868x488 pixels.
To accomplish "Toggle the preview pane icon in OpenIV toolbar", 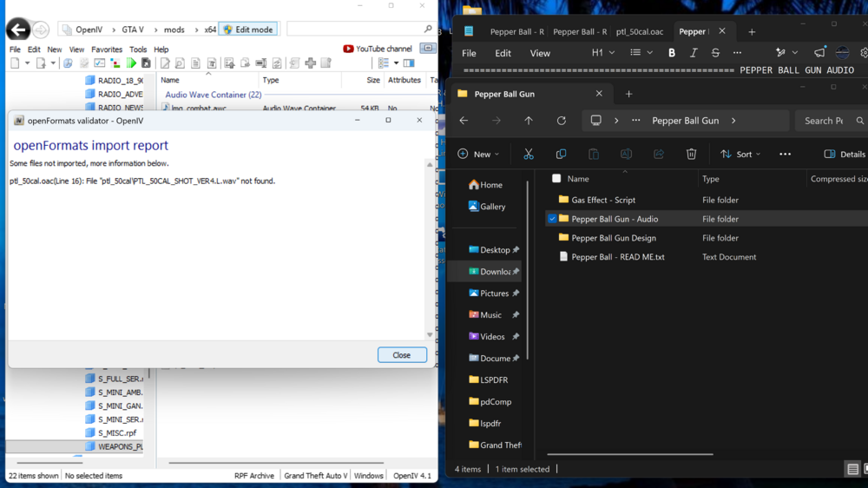I will [409, 63].
